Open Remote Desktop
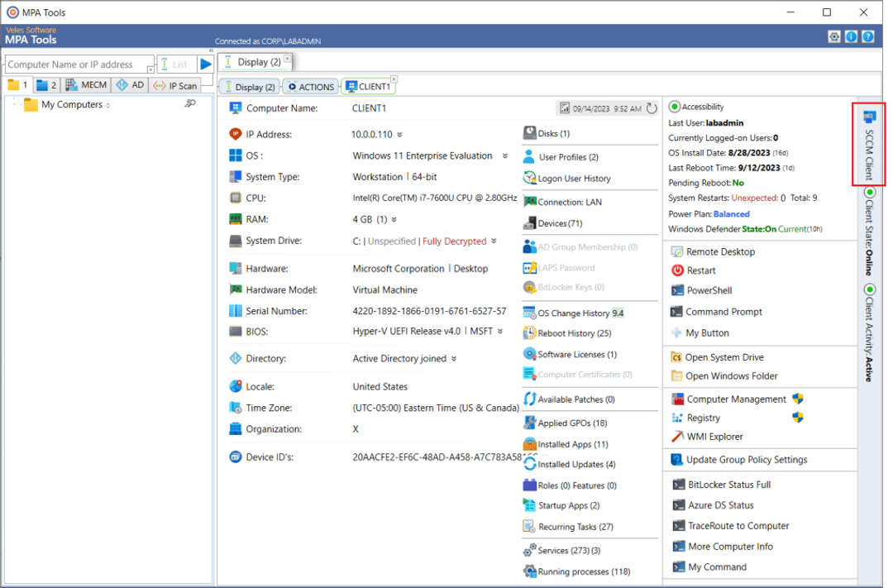 pos(714,252)
